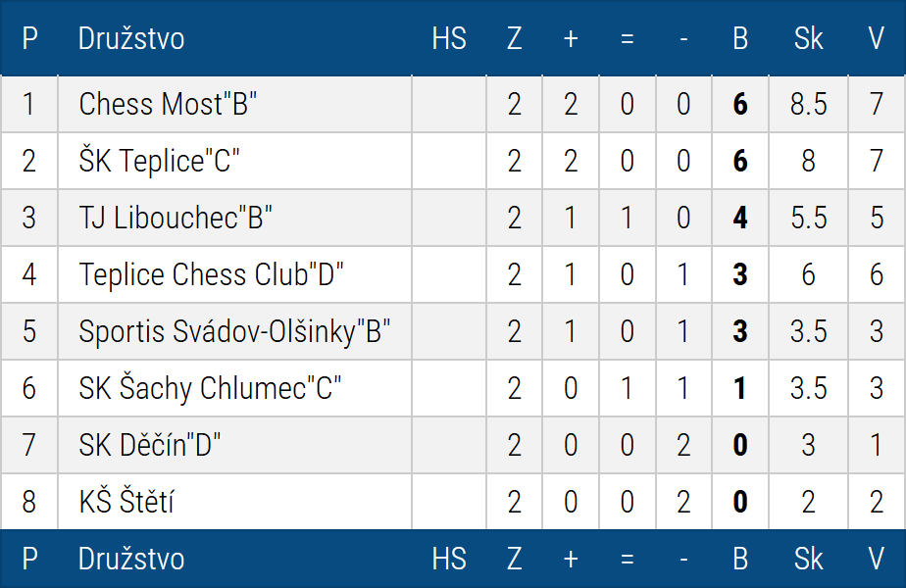Image resolution: width=906 pixels, height=588 pixels.
Task: Select ŠK Teplice"C" team name
Action: [x=160, y=161]
